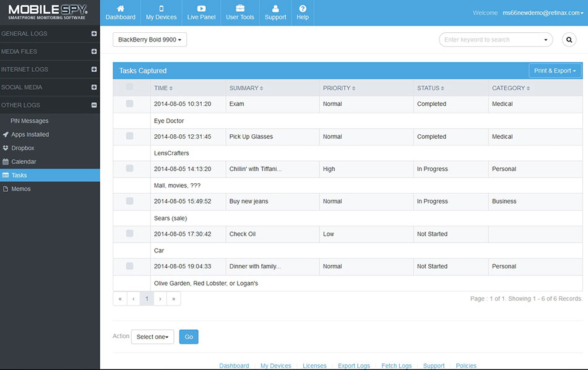Open the Live Panel video icon
Image resolution: width=588 pixels, height=370 pixels.
tap(201, 9)
